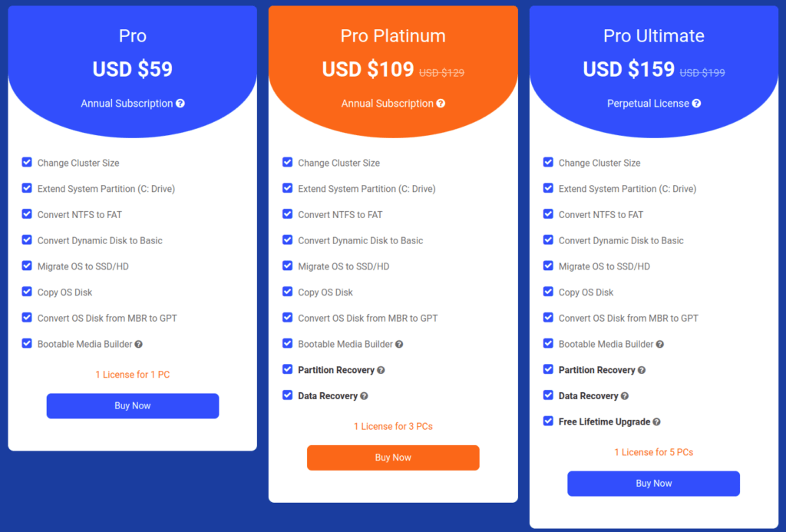Screen dimensions: 786x532
Task: Click the 1 License for 3 PCs text
Action: (393, 426)
